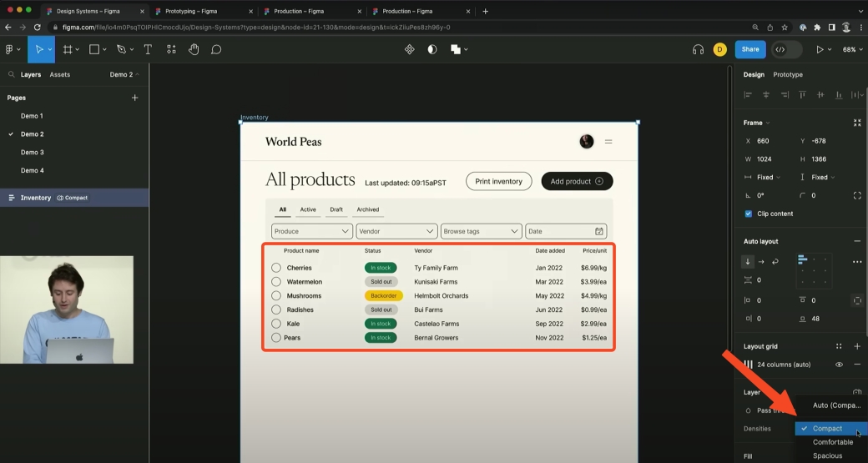Switch to the Assets tab
The width and height of the screenshot is (868, 463).
pos(60,74)
